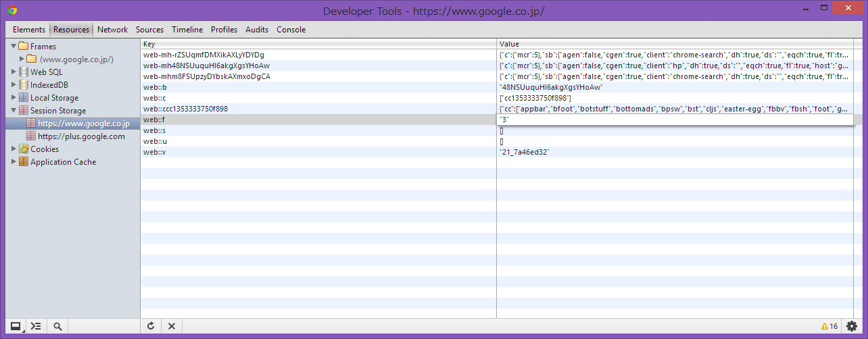Open DevTools settings gear

coord(852,326)
